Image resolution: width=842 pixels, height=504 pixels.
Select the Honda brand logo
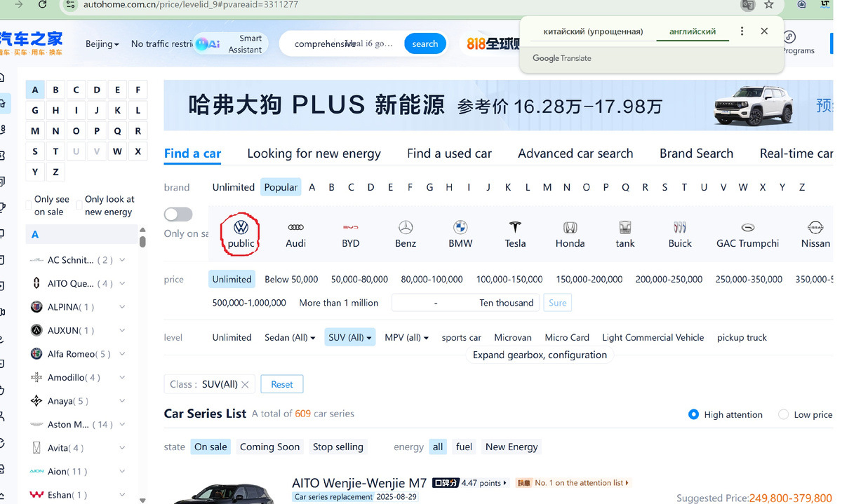pos(570,227)
